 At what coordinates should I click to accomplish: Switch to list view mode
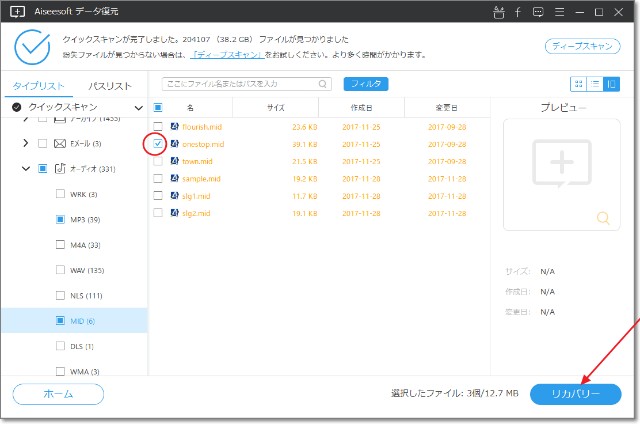tap(594, 84)
